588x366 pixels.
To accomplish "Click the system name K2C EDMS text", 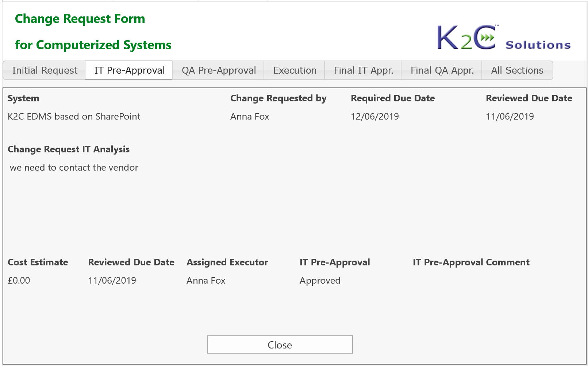I will coord(74,117).
